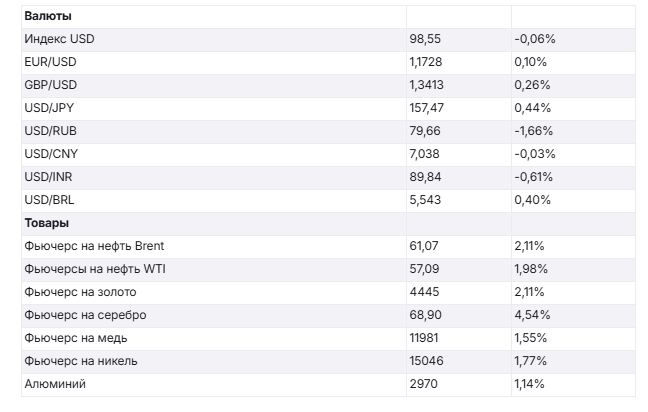This screenshot has height=412, width=648.
Task: Select the USD/CNY rate 7,038
Action: point(424,154)
